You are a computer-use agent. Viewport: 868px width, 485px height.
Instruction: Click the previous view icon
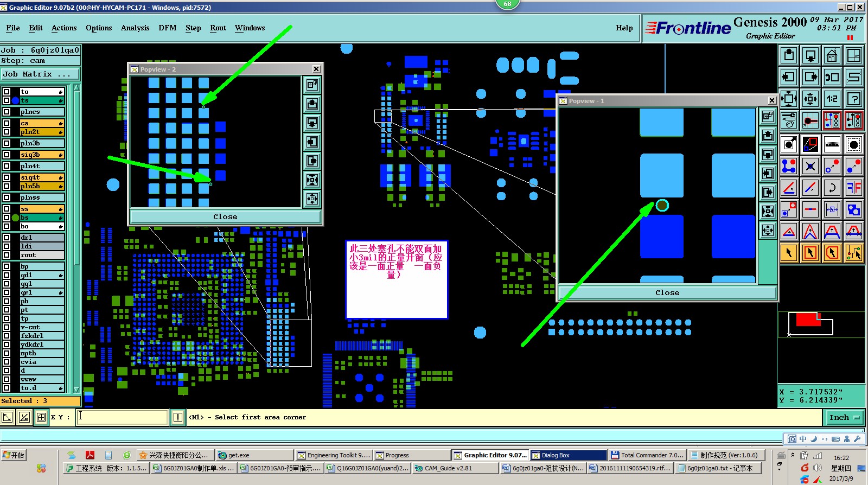[832, 77]
